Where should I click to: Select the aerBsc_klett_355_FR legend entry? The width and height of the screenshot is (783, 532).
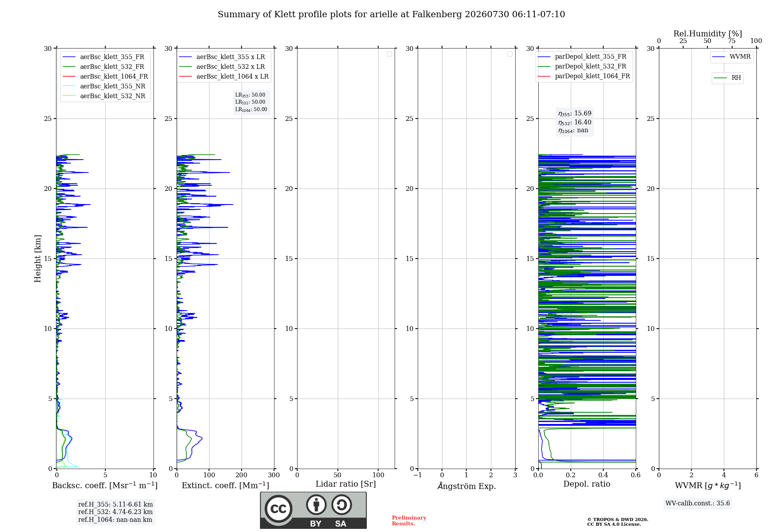coord(104,57)
